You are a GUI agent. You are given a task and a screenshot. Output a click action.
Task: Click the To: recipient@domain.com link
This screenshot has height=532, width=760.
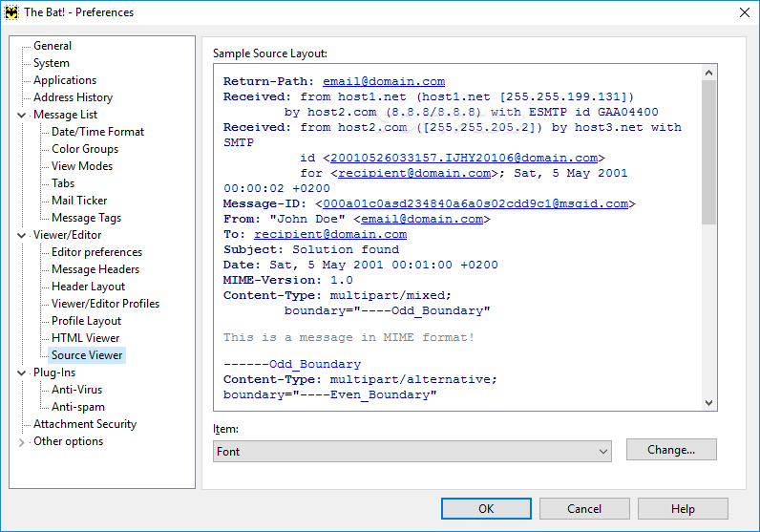click(330, 234)
